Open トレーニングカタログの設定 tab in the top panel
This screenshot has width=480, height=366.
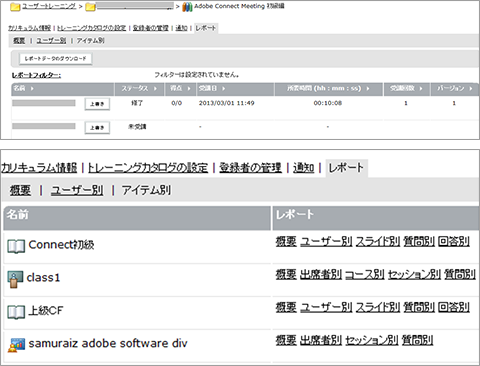click(x=92, y=28)
